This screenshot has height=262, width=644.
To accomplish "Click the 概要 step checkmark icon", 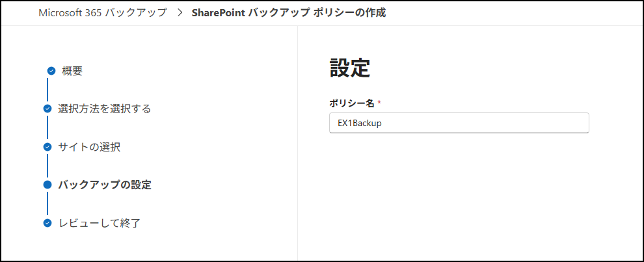I will pyautogui.click(x=51, y=71).
